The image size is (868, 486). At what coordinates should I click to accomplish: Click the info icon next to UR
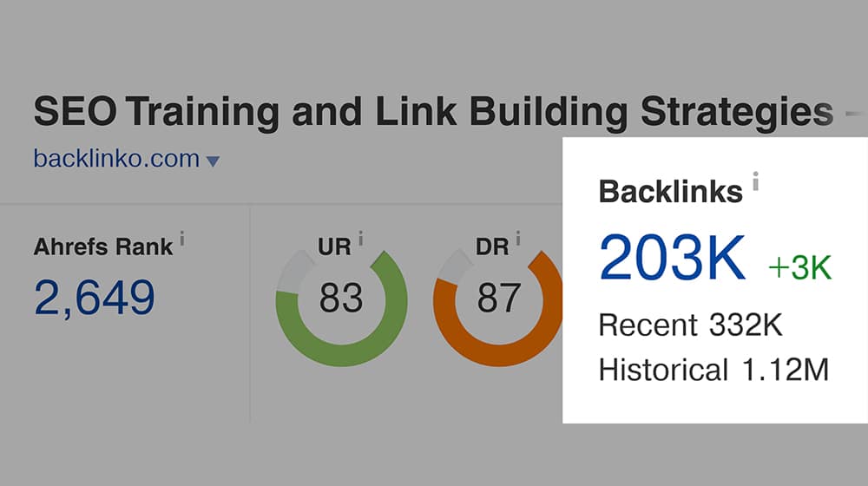pos(361,238)
